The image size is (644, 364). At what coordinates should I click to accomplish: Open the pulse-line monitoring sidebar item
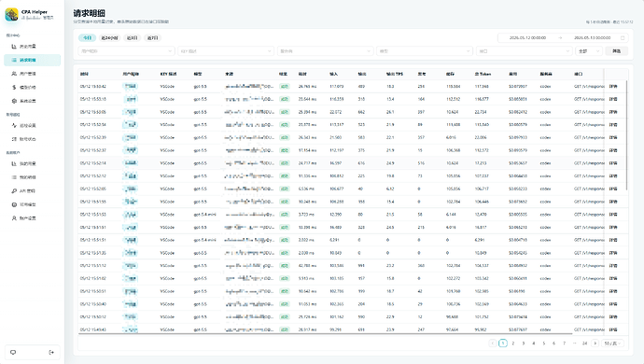[32, 125]
